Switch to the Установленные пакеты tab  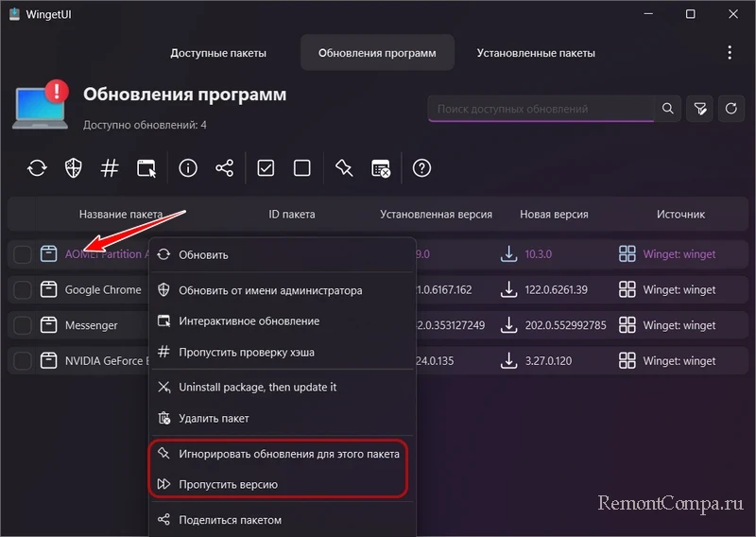(536, 53)
